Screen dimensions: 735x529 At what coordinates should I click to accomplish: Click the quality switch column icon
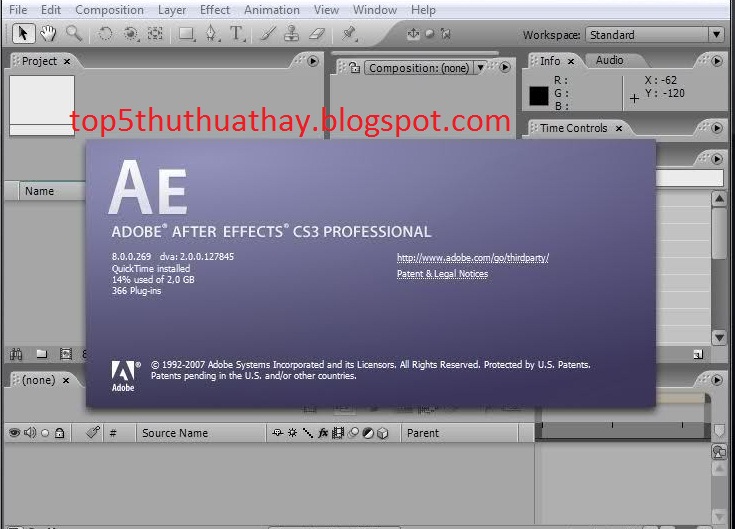(x=308, y=433)
